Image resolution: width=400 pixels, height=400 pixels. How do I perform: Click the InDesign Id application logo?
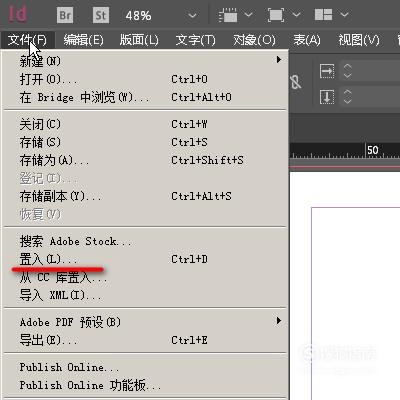point(17,15)
